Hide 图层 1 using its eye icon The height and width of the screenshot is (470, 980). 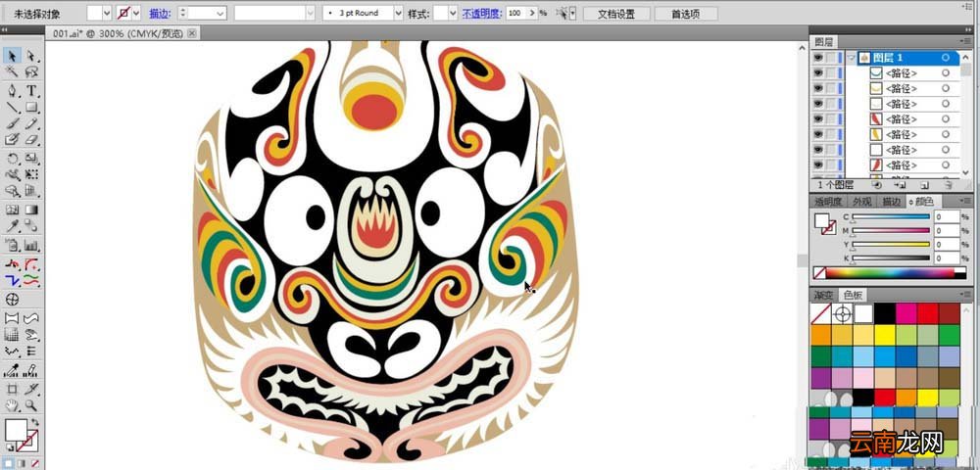pyautogui.click(x=818, y=58)
